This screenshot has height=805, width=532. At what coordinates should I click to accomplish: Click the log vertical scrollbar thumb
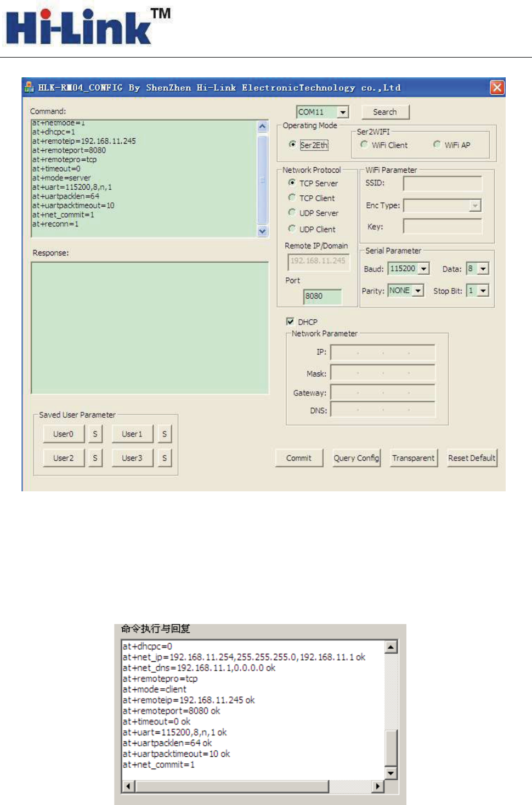coord(390,749)
